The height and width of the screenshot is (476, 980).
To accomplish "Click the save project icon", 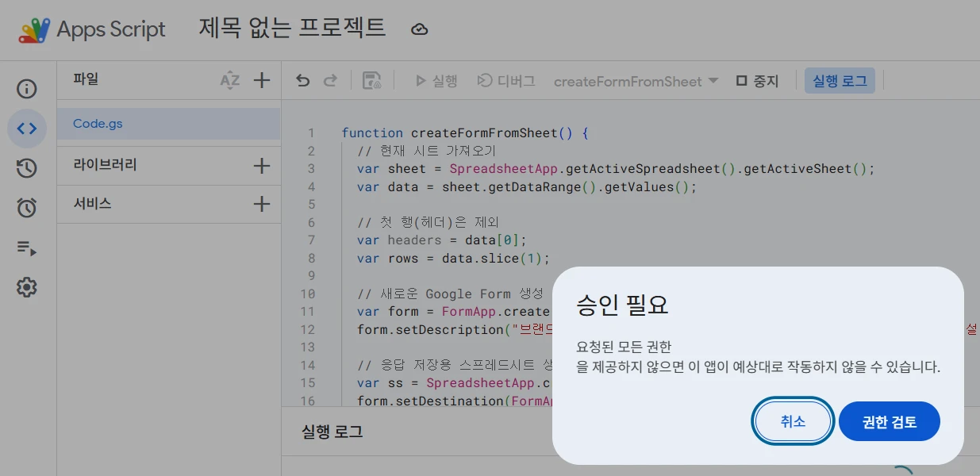I will tap(371, 81).
